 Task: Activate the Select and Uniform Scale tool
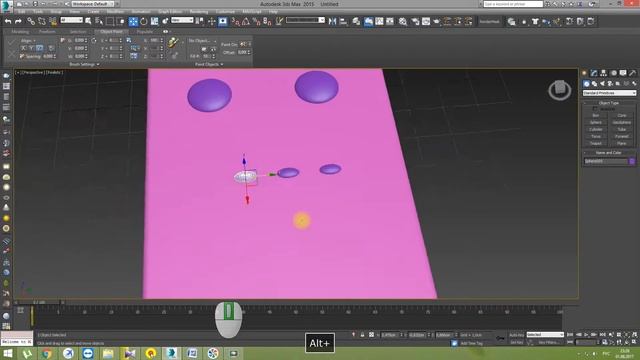(x=154, y=22)
